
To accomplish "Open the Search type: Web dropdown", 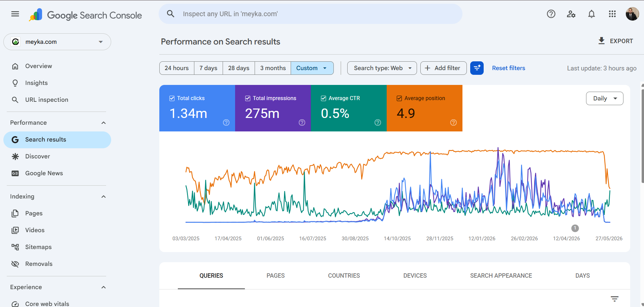I will (x=382, y=68).
